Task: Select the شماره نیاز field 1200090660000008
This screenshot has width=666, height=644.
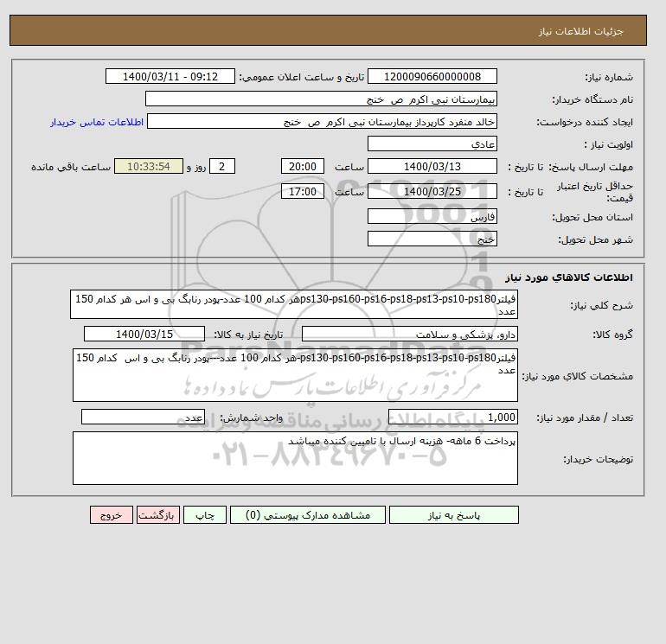Action: [432, 76]
